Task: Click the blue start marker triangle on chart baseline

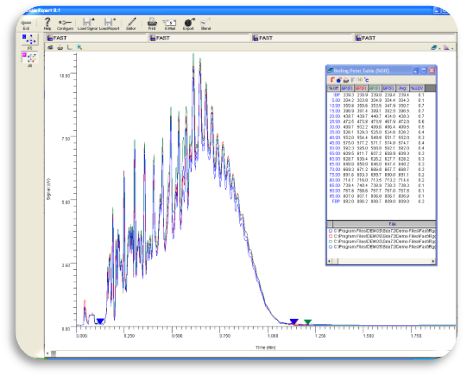Action: point(100,321)
